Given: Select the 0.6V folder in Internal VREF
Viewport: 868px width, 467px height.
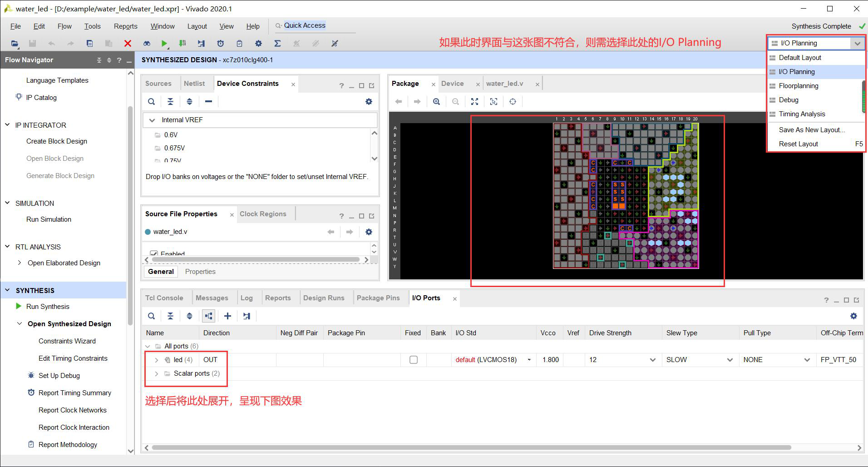Looking at the screenshot, I should pyautogui.click(x=171, y=135).
